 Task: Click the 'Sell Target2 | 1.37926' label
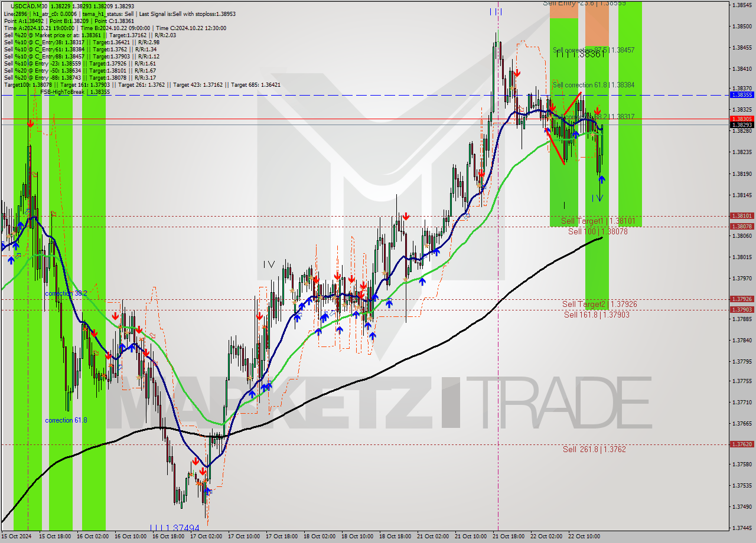click(599, 303)
